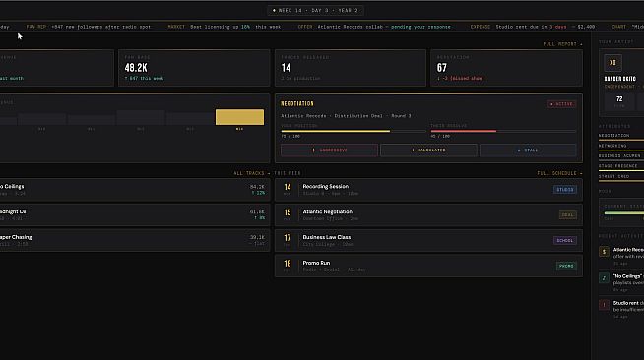This screenshot has height=360, width=644.
Task: Click the dollar icon beside Atlantic Records activity
Action: tap(604, 252)
